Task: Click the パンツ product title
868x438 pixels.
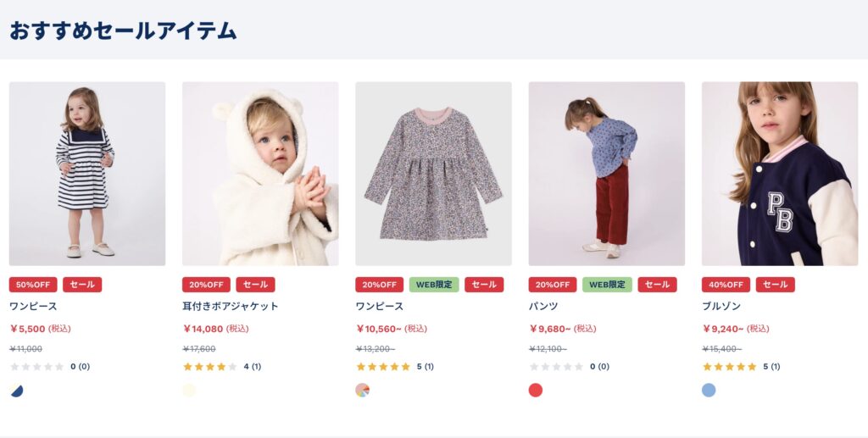Action: 543,306
